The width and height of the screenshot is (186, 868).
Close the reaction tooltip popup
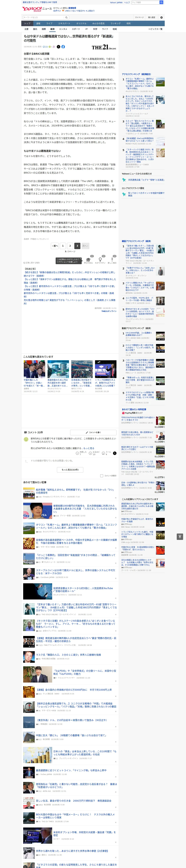tap(80, 259)
